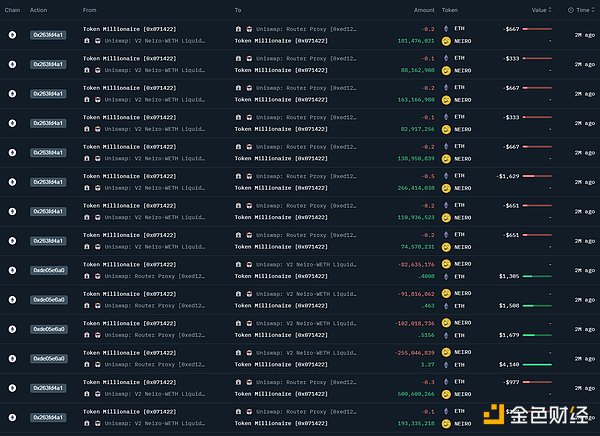Click the red value bar beside -$1,629
The height and width of the screenshot is (436, 600).
pyautogui.click(x=537, y=176)
